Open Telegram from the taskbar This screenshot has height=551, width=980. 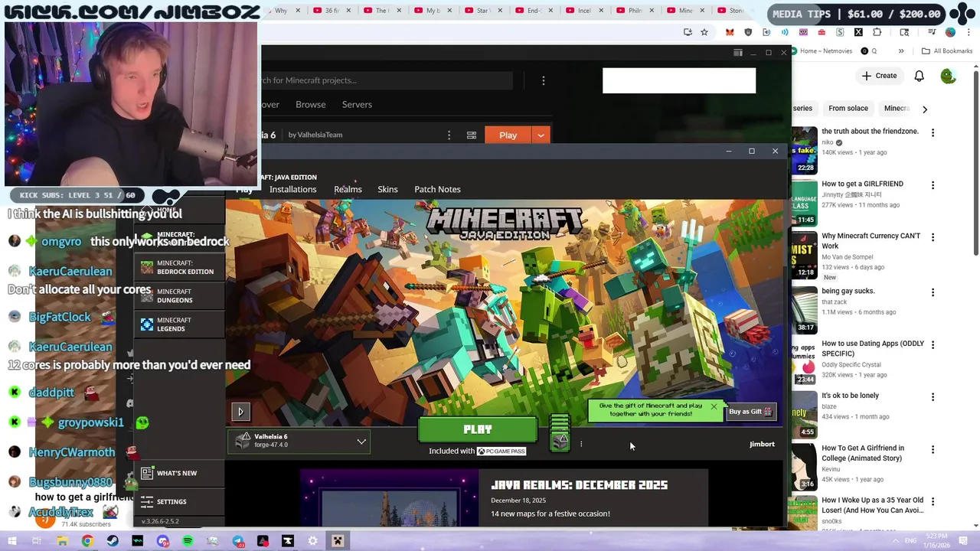[238, 541]
